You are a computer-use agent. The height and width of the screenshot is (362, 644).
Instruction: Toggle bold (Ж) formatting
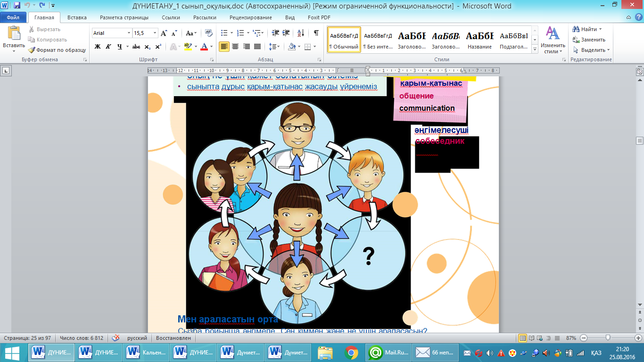pos(98,46)
